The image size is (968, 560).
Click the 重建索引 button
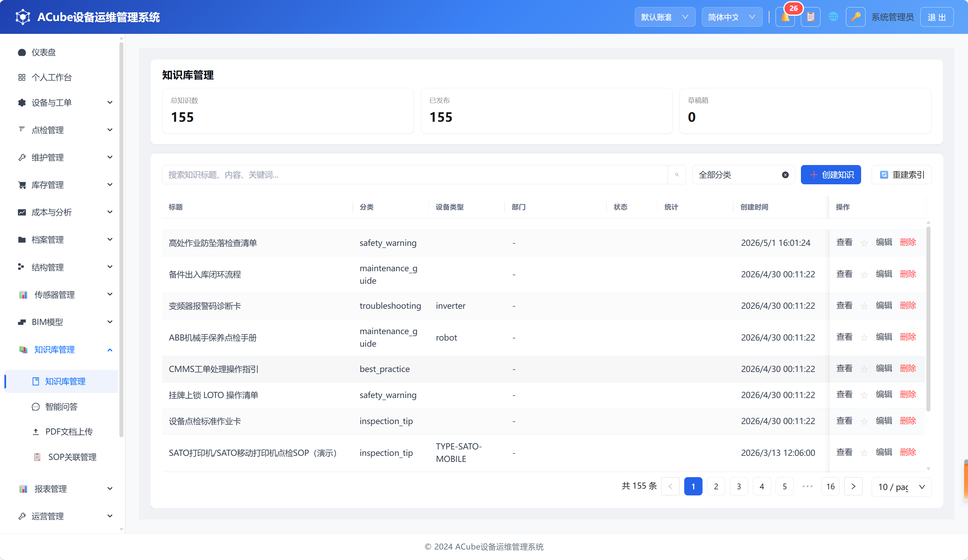click(902, 175)
